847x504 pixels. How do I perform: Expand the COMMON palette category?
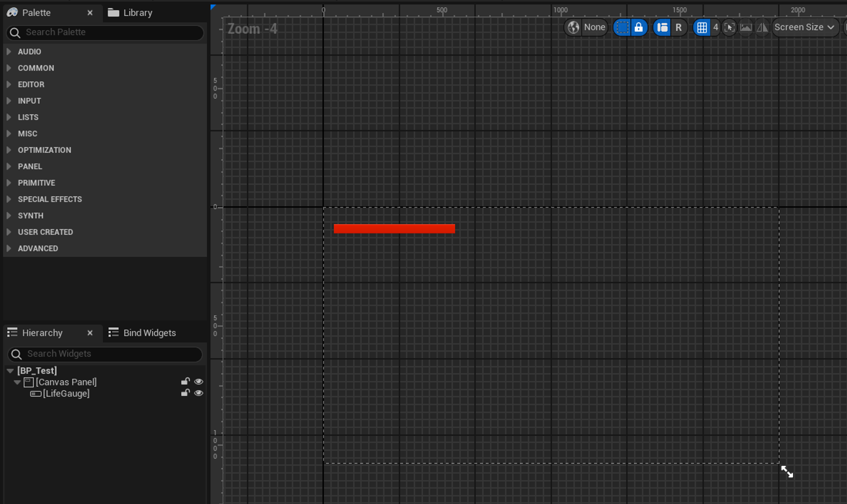(x=36, y=68)
